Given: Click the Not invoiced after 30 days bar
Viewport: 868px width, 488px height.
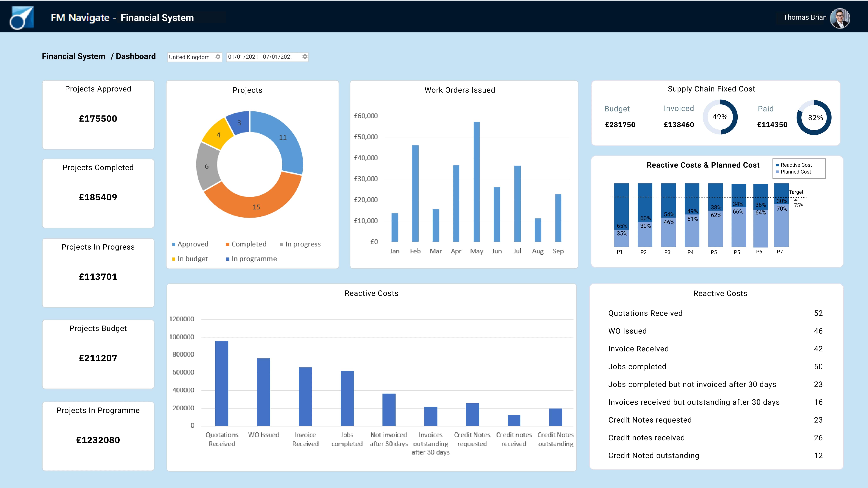Looking at the screenshot, I should tap(389, 410).
